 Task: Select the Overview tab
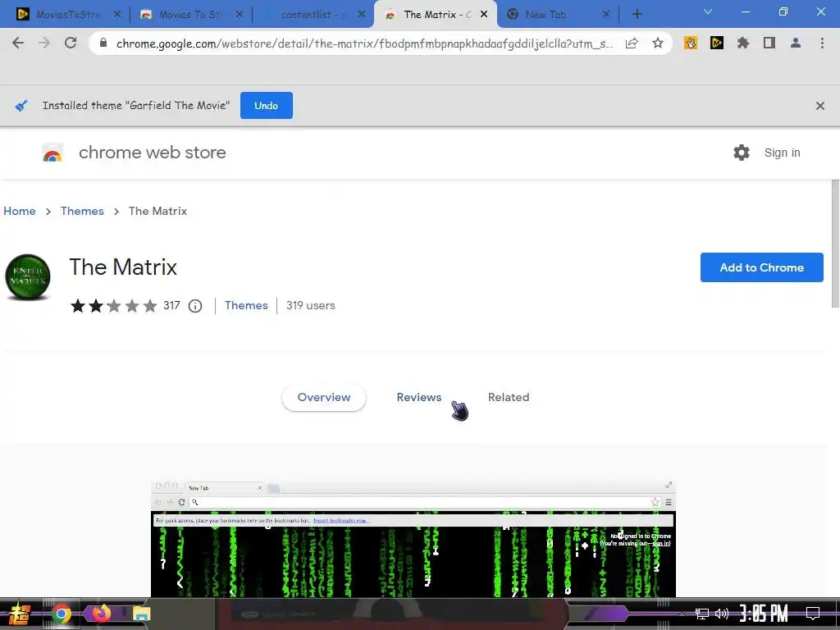(x=324, y=398)
